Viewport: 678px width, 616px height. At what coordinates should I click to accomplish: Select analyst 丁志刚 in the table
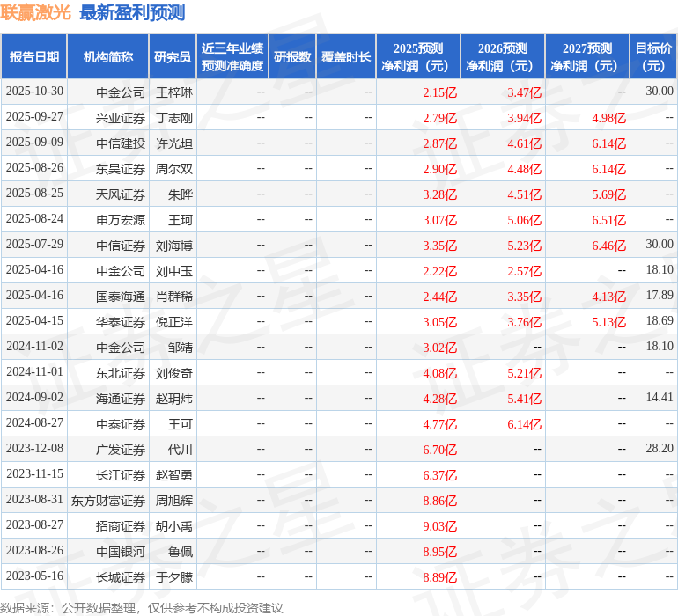click(174, 118)
